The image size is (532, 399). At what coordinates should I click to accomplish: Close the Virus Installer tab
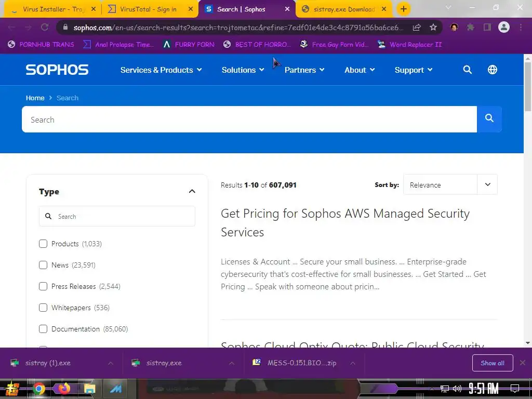click(94, 9)
